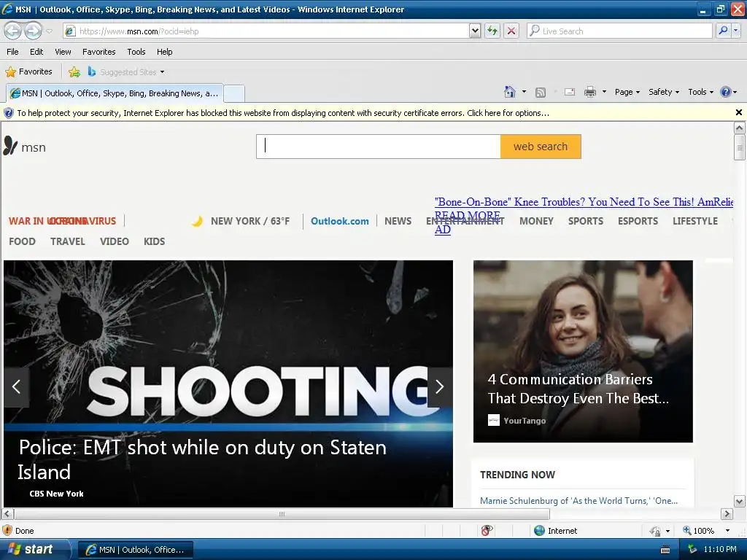
Task: Open the TRAVEL section link
Action: tap(68, 241)
